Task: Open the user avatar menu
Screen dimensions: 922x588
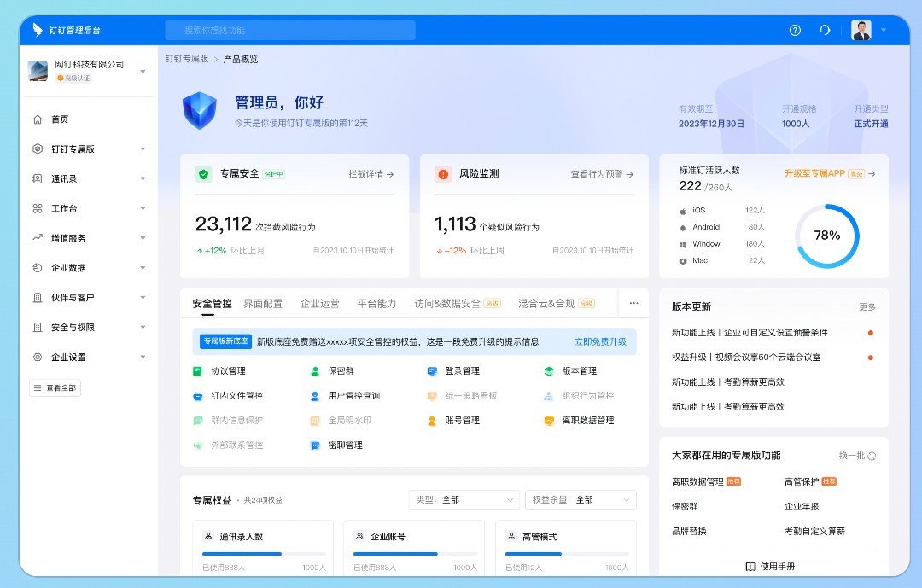Action: [861, 30]
